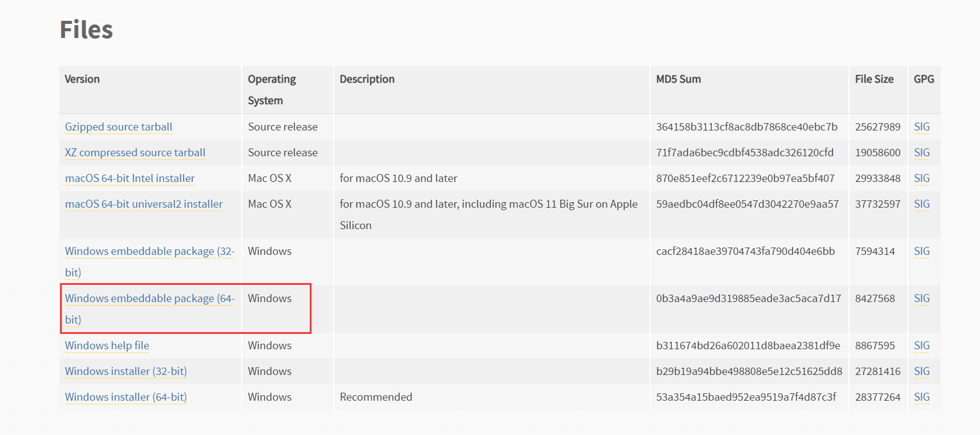980x435 pixels.
Task: Open SIG link for Gzipped source tarball
Action: click(x=921, y=127)
